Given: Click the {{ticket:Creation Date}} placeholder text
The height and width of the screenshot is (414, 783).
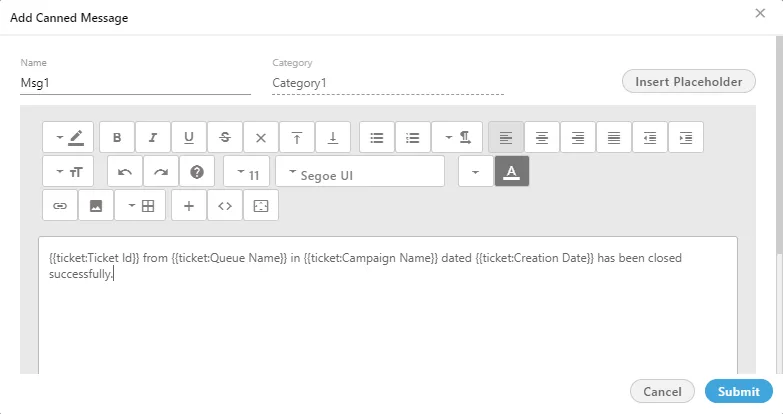Looking at the screenshot, I should [535, 258].
